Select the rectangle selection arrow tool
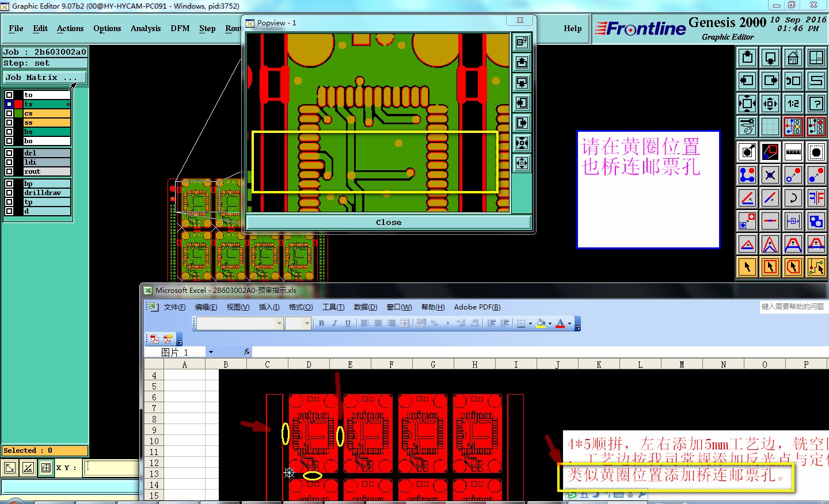Viewport: 829px width, 504px height. point(770,267)
